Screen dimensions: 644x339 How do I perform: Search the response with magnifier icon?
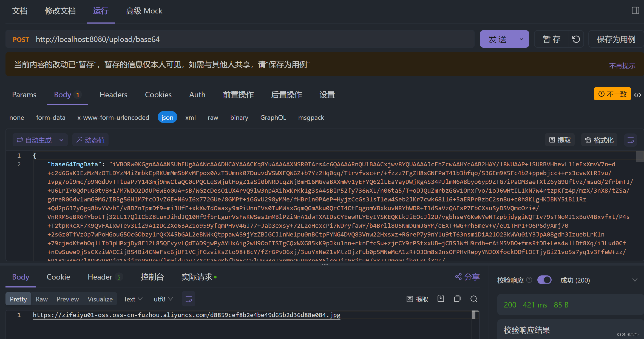tap(474, 299)
